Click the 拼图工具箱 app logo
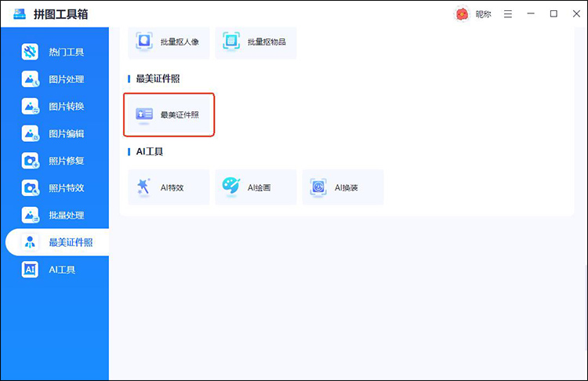 pos(20,14)
